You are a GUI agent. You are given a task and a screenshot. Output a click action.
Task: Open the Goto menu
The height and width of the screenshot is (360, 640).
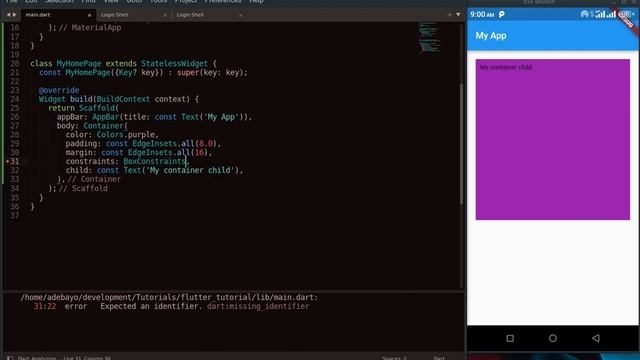point(134,2)
